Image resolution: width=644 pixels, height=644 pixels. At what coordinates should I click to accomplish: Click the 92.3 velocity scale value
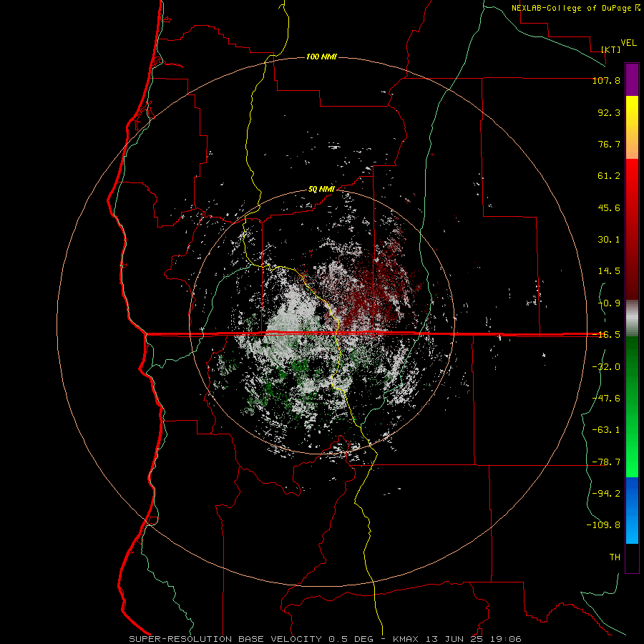pyautogui.click(x=609, y=112)
